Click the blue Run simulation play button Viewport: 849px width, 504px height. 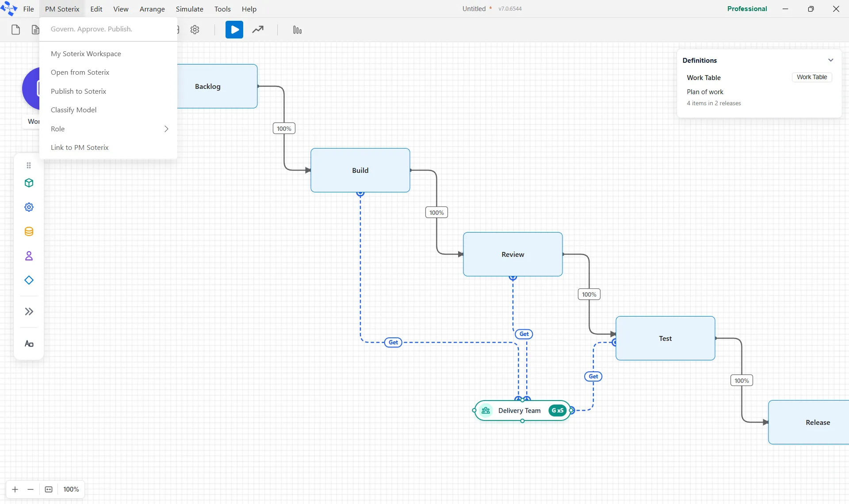click(234, 30)
